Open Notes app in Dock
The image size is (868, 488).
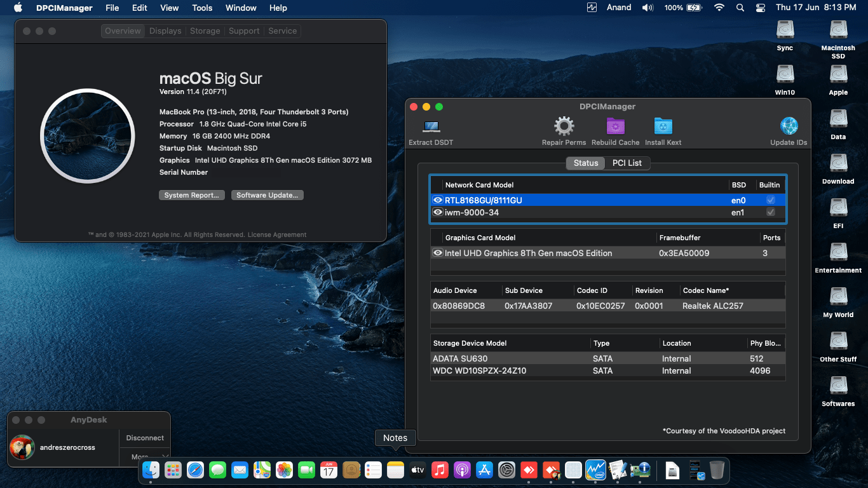395,470
